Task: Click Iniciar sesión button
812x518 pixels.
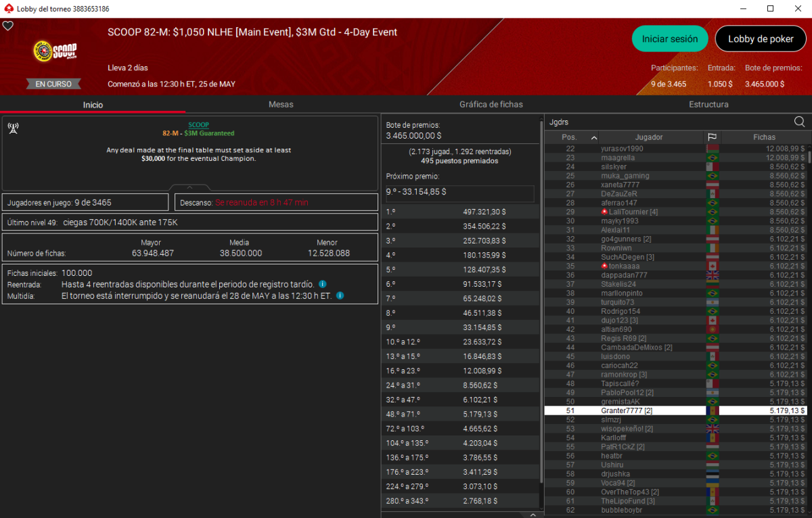Action: 670,39
